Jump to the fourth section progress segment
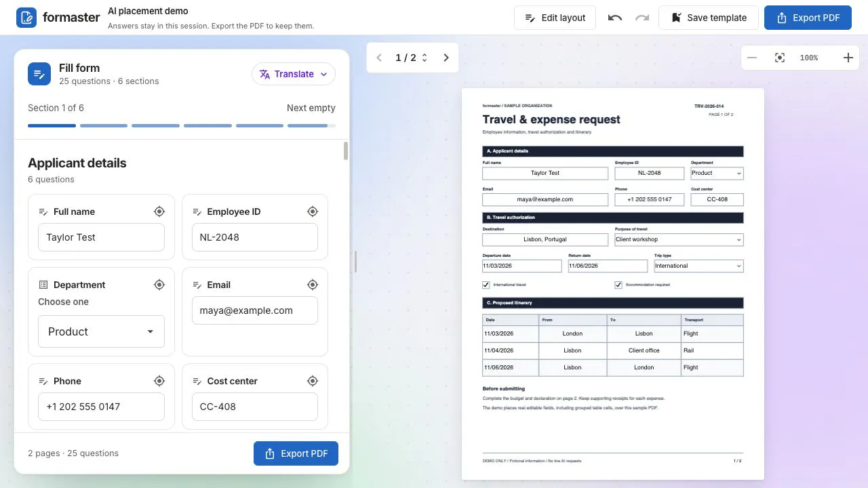This screenshot has height=488, width=868. pyautogui.click(x=208, y=125)
